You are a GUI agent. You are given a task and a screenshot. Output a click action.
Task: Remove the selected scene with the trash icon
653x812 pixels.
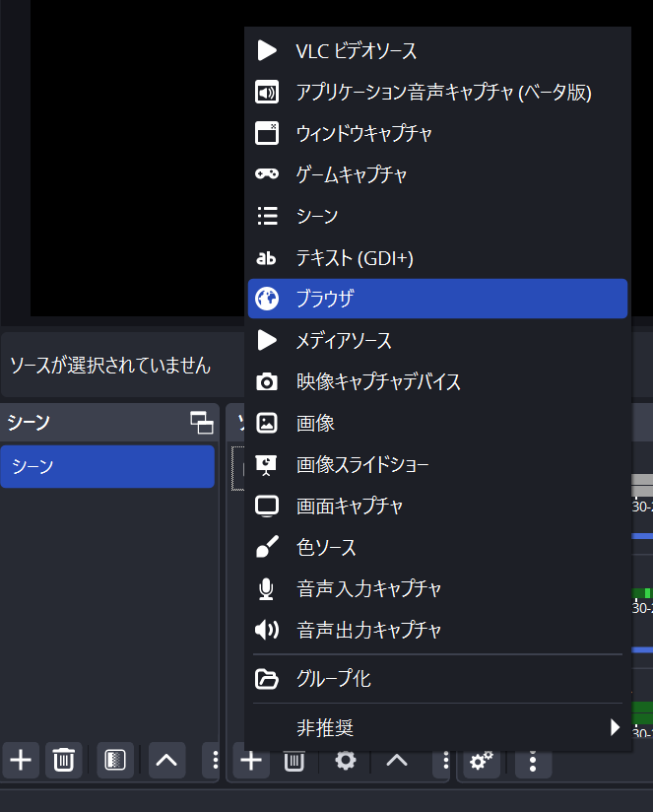pyautogui.click(x=64, y=760)
